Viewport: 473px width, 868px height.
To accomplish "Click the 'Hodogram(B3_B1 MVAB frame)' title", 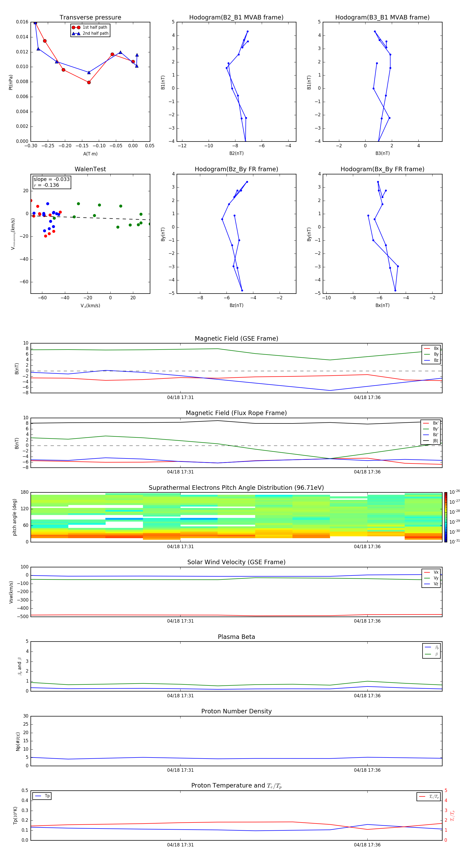I will pos(382,18).
